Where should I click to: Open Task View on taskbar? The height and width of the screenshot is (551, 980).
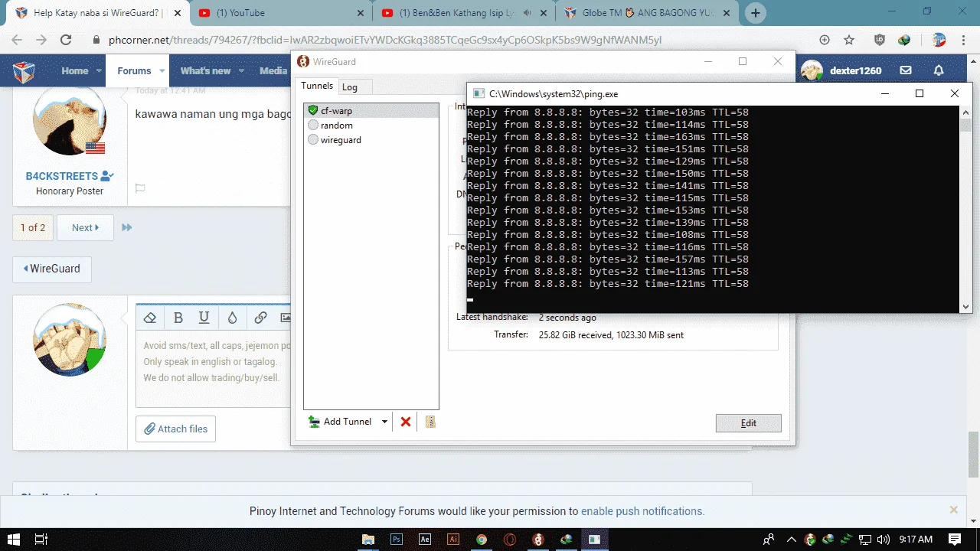[x=41, y=539]
